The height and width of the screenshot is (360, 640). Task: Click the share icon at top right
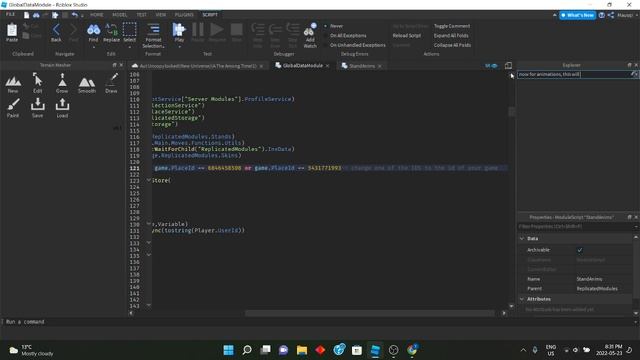pos(611,15)
